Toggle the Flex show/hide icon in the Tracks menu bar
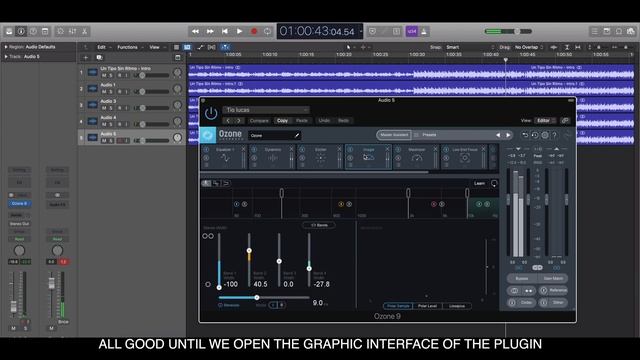The width and height of the screenshot is (640, 360). pyautogui.click(x=211, y=47)
